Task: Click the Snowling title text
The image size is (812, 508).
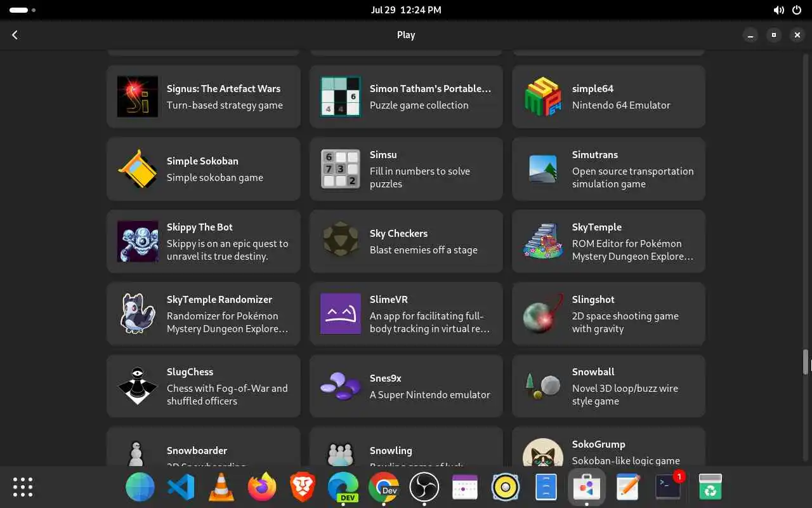Action: click(x=391, y=451)
